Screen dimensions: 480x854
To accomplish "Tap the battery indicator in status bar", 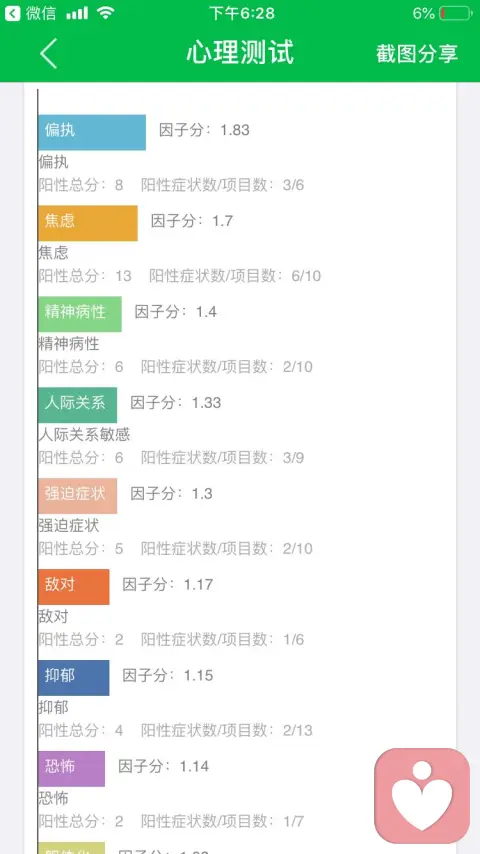I will [x=456, y=13].
